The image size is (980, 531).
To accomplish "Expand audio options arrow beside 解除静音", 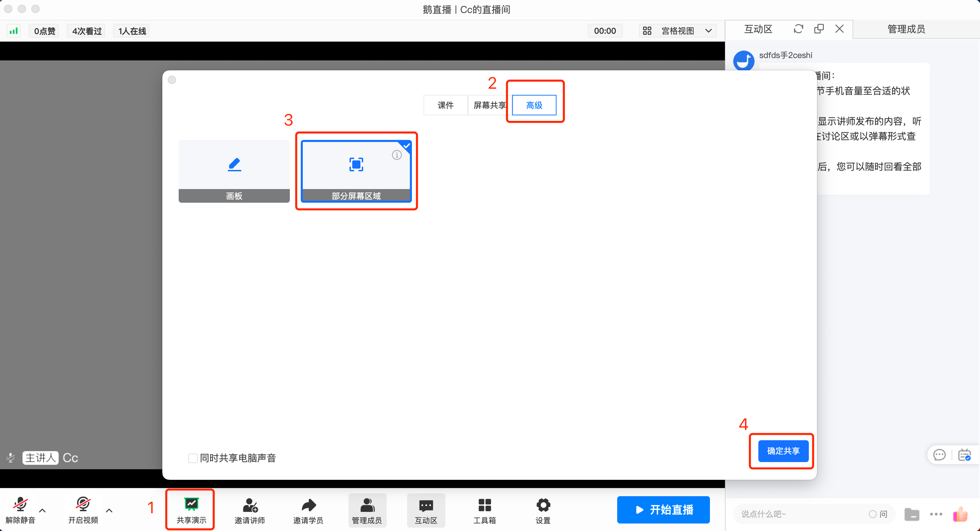I will click(43, 511).
